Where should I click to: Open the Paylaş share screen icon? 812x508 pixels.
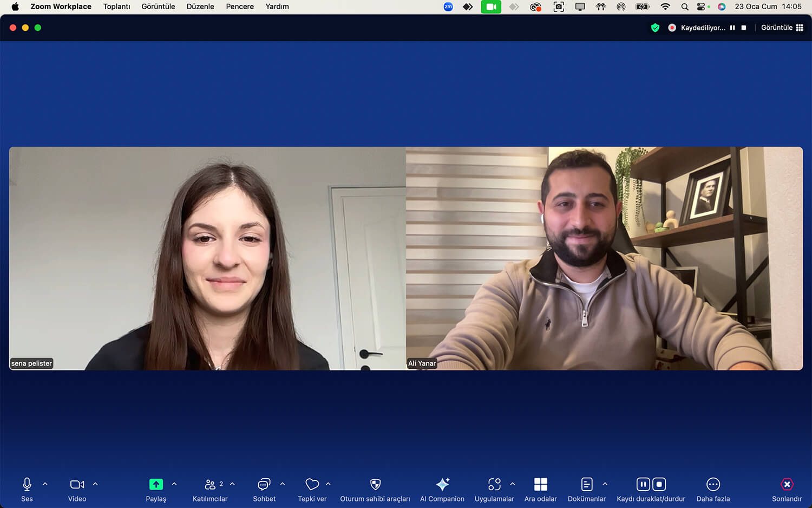pyautogui.click(x=156, y=484)
